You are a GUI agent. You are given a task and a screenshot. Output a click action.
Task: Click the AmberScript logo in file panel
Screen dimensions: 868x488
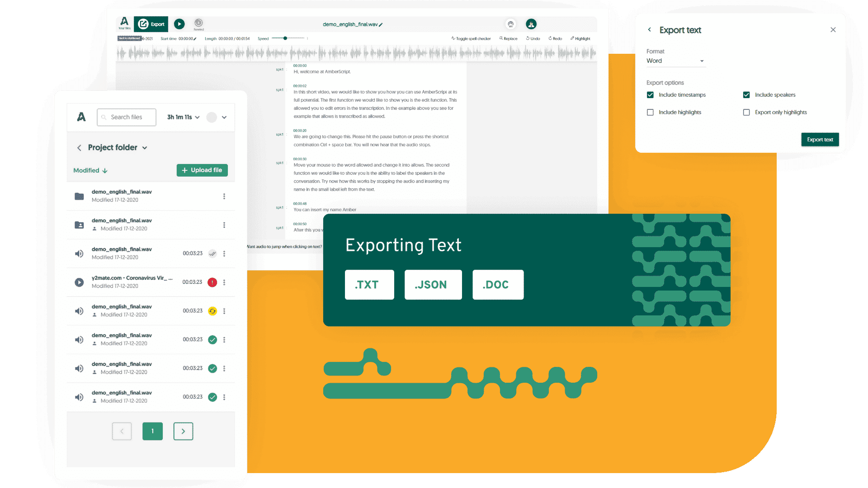coord(81,117)
